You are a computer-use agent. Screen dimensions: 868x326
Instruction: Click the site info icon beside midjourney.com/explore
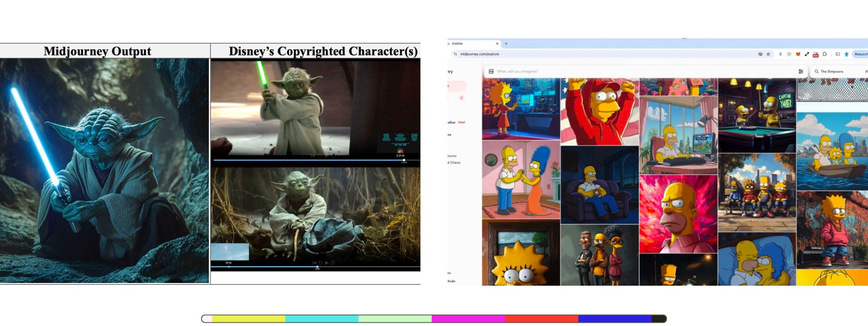[455, 54]
